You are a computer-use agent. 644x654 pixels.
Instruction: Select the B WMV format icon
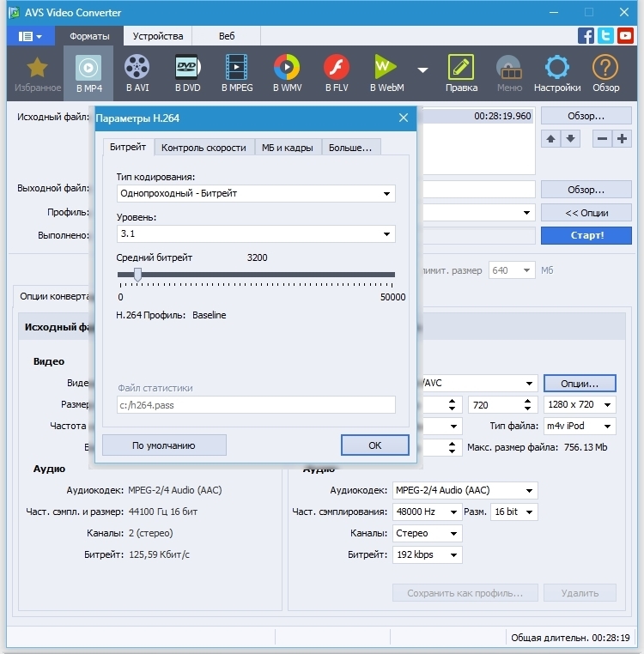click(287, 72)
